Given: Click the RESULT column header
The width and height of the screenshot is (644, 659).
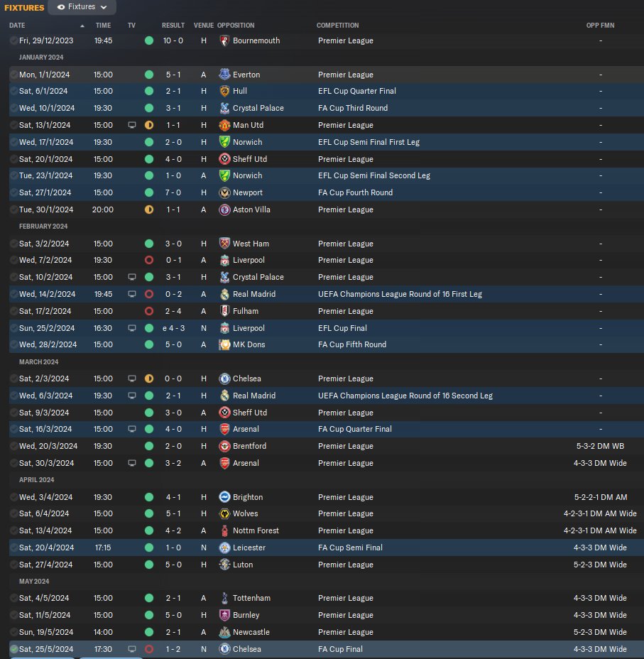Looking at the screenshot, I should pyautogui.click(x=173, y=26).
